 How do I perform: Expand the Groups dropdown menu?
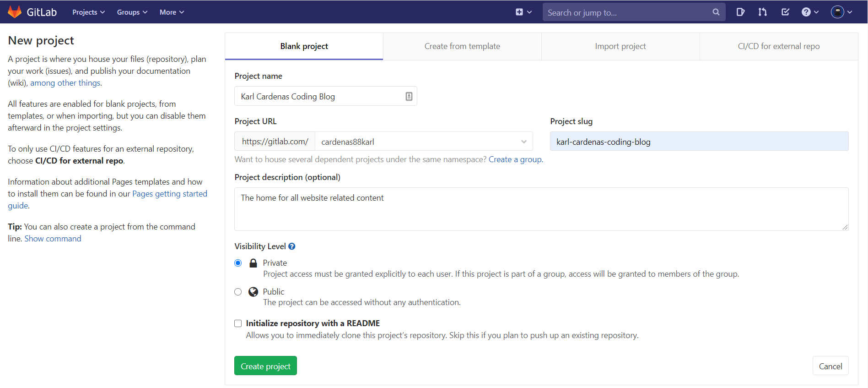(132, 12)
